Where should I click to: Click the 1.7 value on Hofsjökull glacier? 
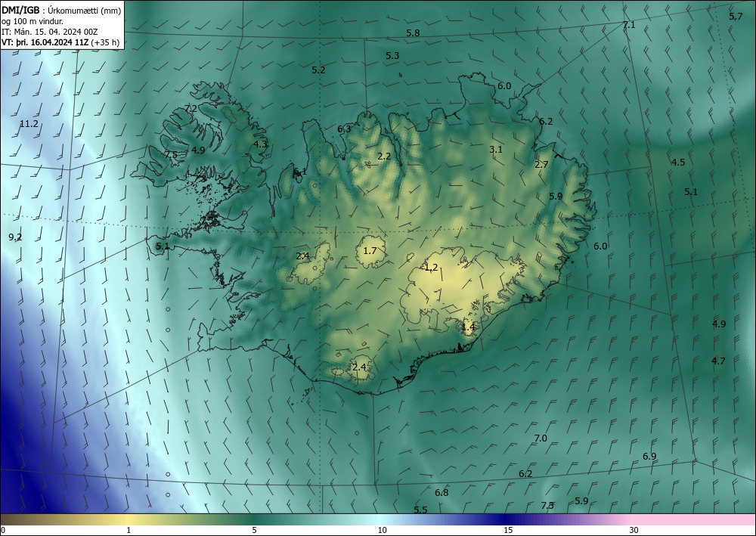(x=370, y=251)
